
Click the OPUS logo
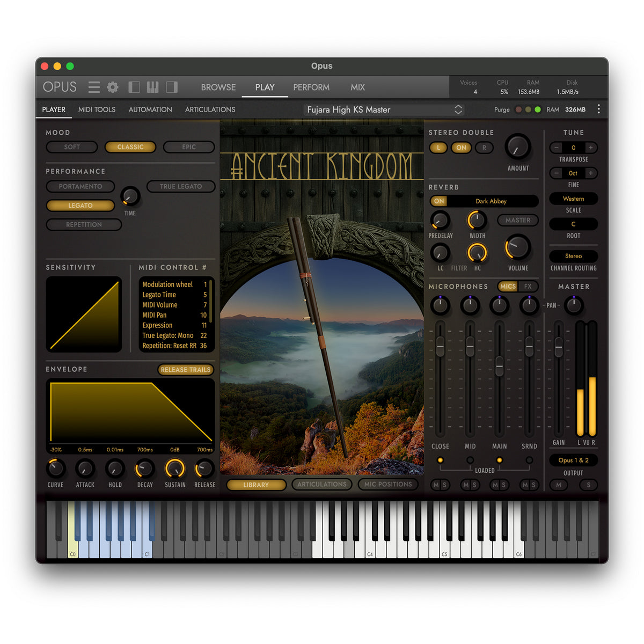point(60,87)
